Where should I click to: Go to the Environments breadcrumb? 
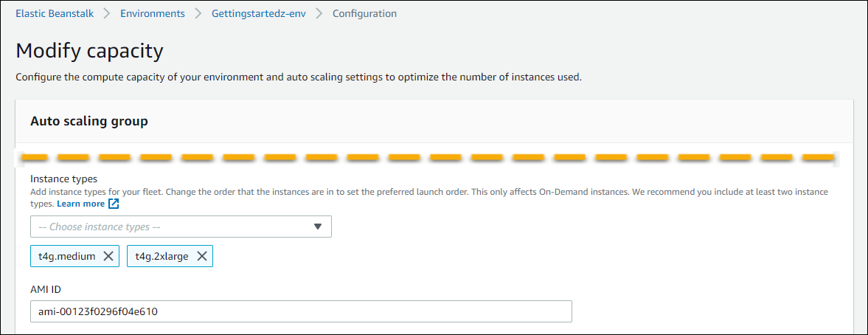point(153,13)
